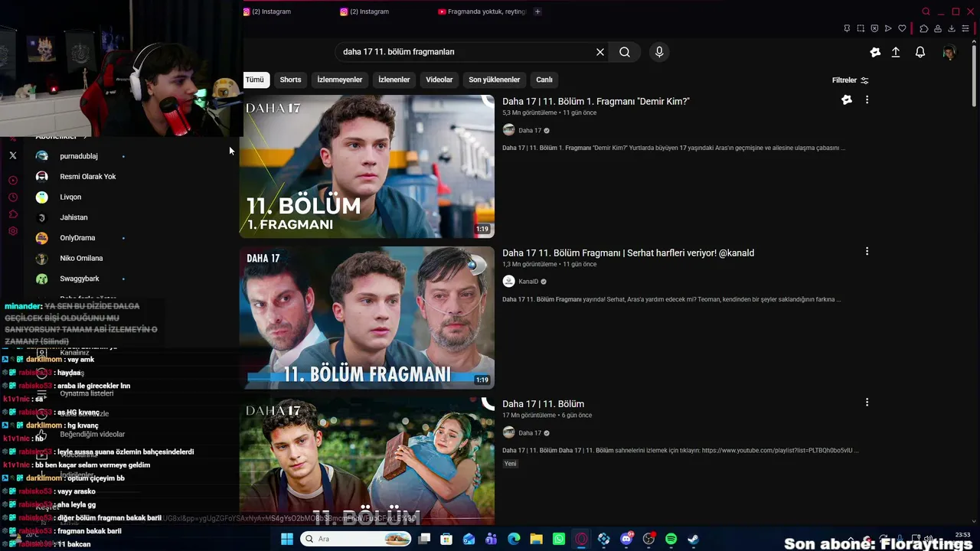The image size is (980, 551).
Task: Select the İzlenenler filter chip
Action: coord(394,80)
